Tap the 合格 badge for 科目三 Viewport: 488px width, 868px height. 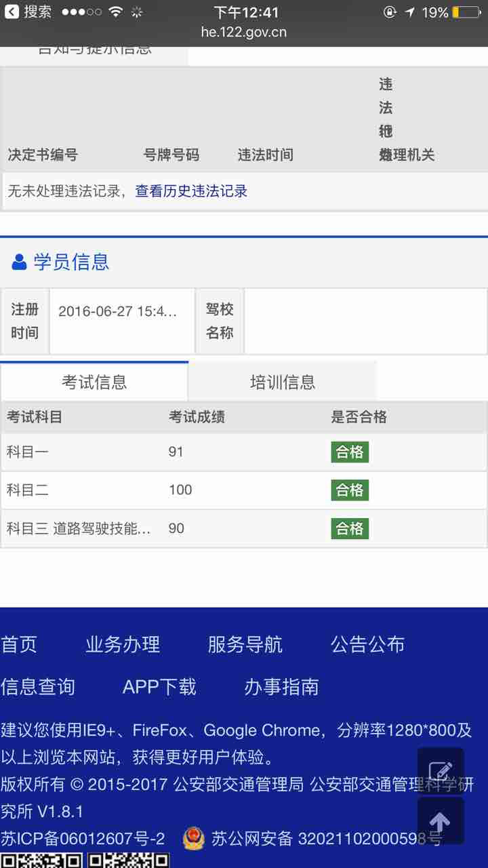(x=350, y=528)
